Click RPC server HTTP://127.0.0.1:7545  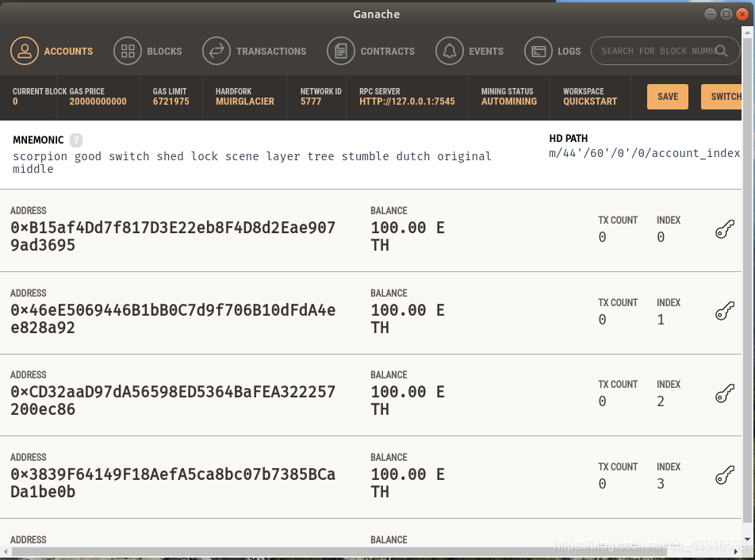pyautogui.click(x=407, y=102)
